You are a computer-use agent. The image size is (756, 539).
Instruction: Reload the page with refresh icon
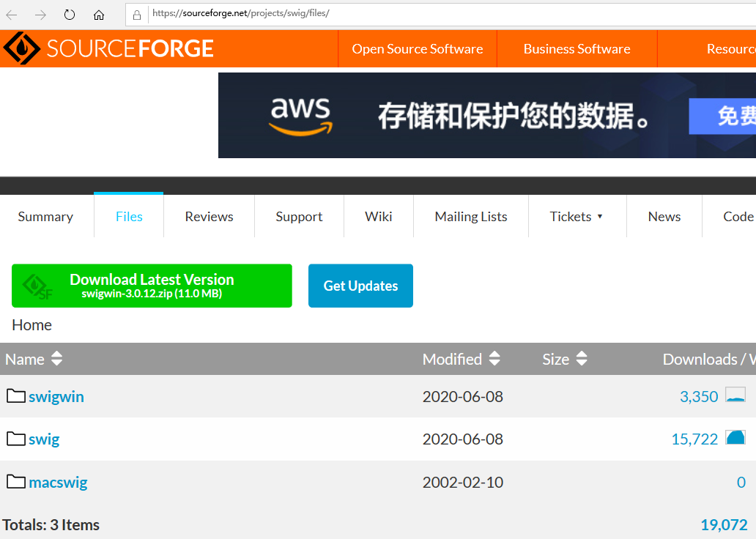tap(70, 15)
